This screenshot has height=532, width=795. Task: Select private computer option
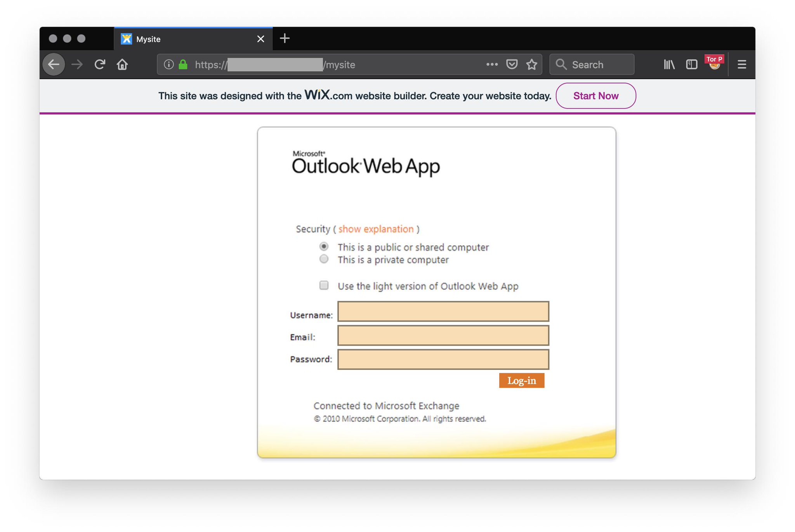(324, 259)
